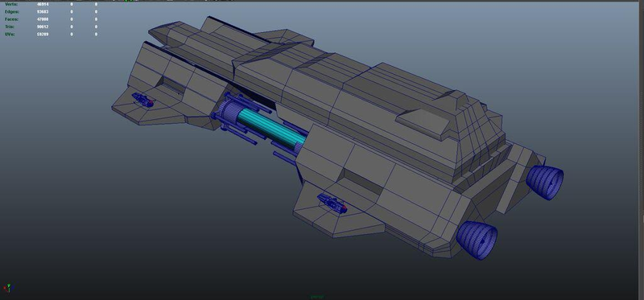Image resolution: width=644 pixels, height=300 pixels.
Task: Select the lower blue engine nozzle
Action: [477, 240]
